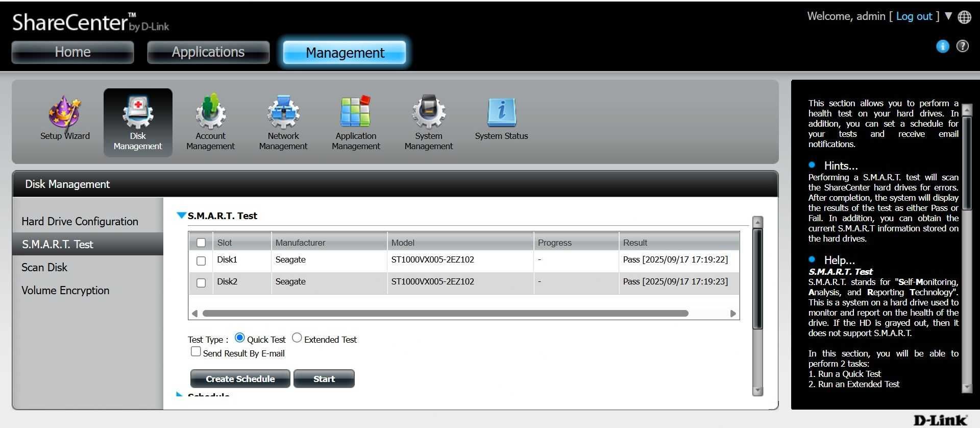Click the help panel vertical scrollbar thumb

[967, 163]
